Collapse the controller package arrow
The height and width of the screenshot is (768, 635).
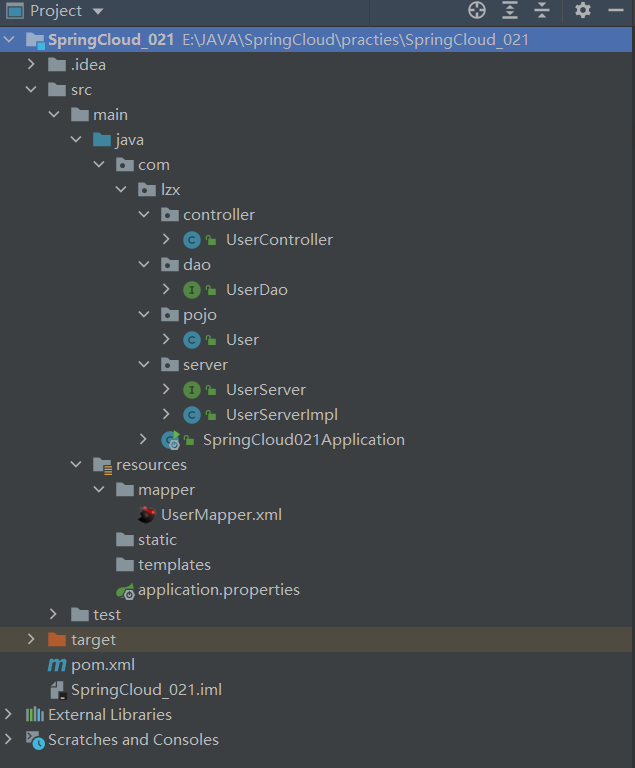[144, 215]
